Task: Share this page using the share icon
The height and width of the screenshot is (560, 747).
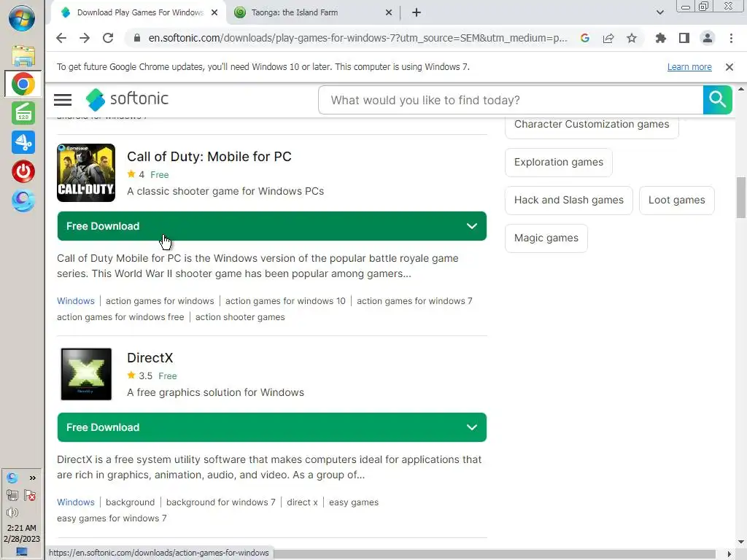Action: (608, 38)
